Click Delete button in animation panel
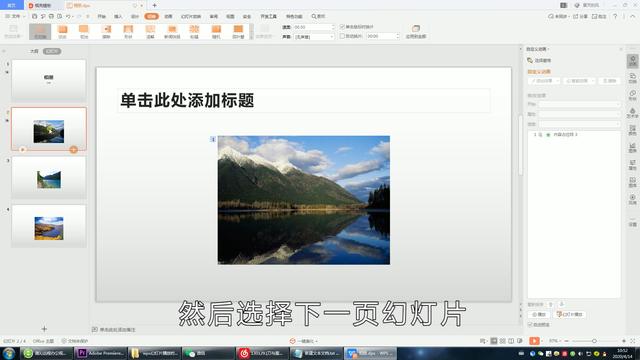This screenshot has width=640, height=360. (x=609, y=81)
